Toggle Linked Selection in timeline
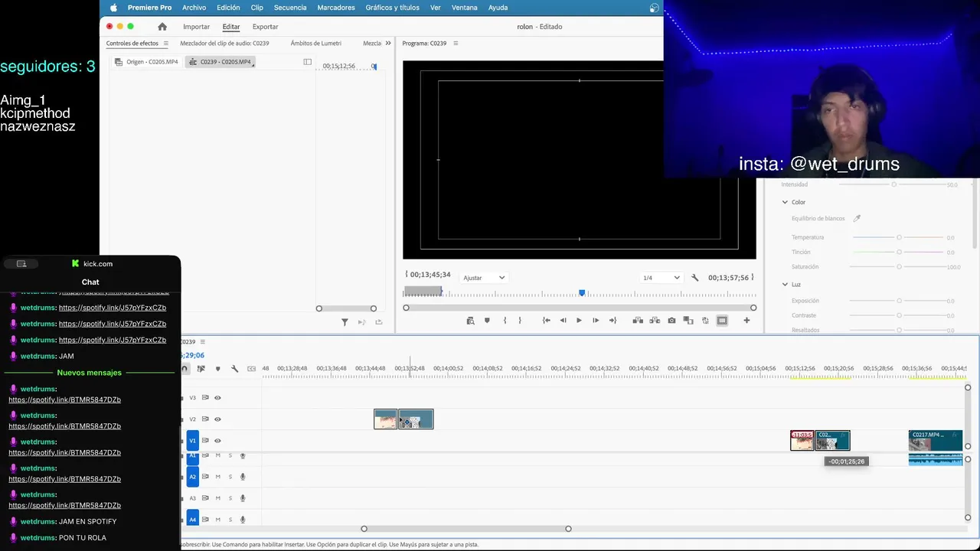This screenshot has height=551, width=980. point(201,369)
